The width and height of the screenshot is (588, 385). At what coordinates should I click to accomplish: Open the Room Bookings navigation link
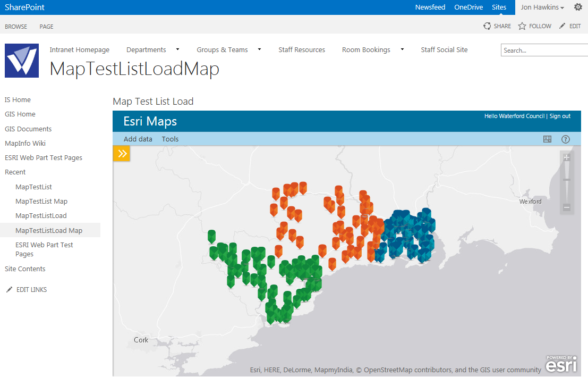tap(366, 50)
